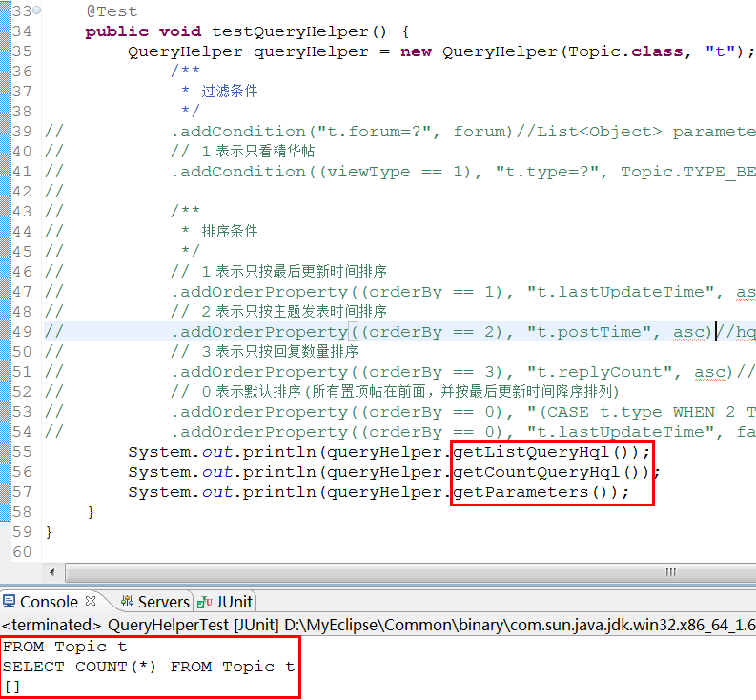Click the terminated QueryHelperTest launch label
756x700 pixels.
(x=378, y=625)
